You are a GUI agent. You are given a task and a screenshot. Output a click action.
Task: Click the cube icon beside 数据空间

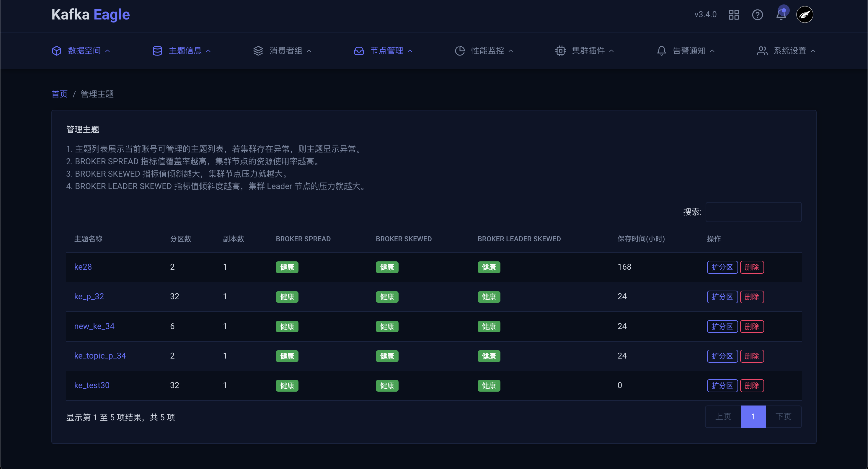pos(57,51)
